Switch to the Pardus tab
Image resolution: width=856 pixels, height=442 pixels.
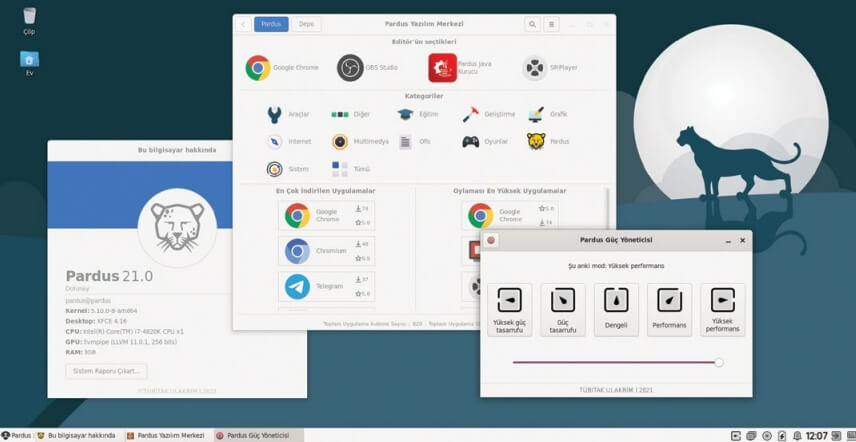point(271,24)
